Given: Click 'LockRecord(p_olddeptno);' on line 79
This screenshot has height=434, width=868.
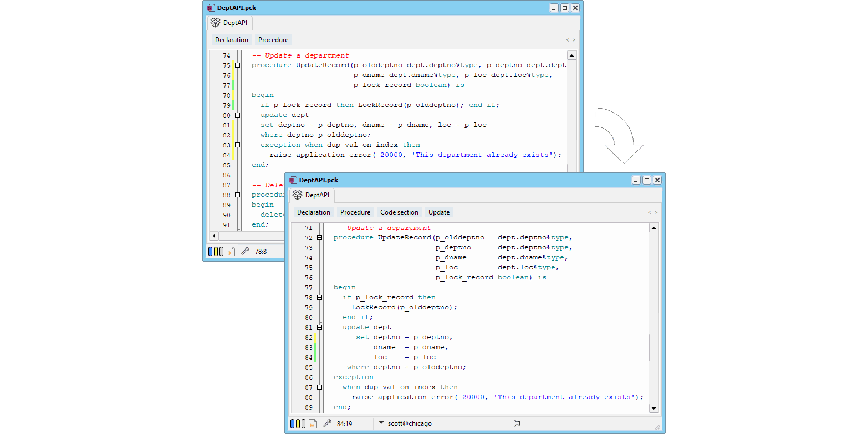Looking at the screenshot, I should coord(405,308).
